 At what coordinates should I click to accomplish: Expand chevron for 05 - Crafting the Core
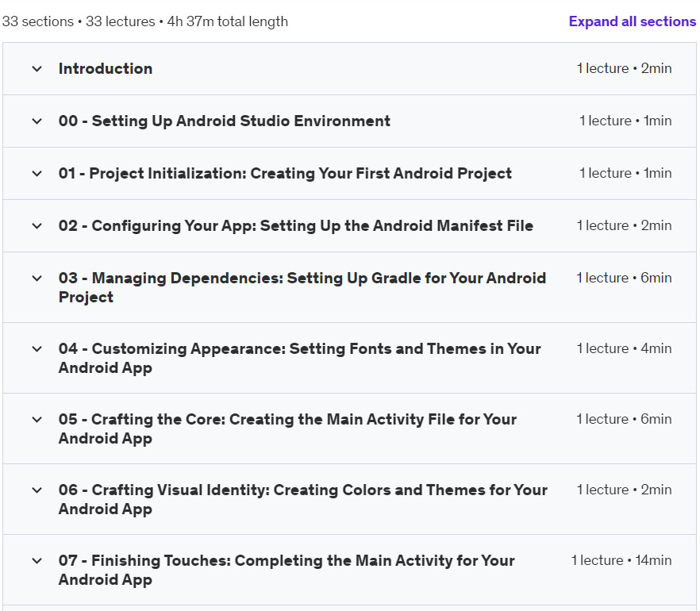point(37,419)
